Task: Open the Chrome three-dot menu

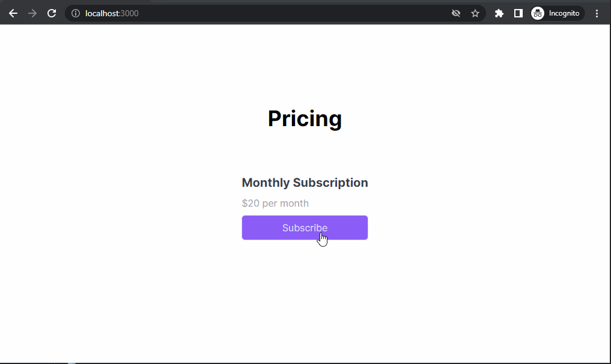Action: tap(597, 13)
